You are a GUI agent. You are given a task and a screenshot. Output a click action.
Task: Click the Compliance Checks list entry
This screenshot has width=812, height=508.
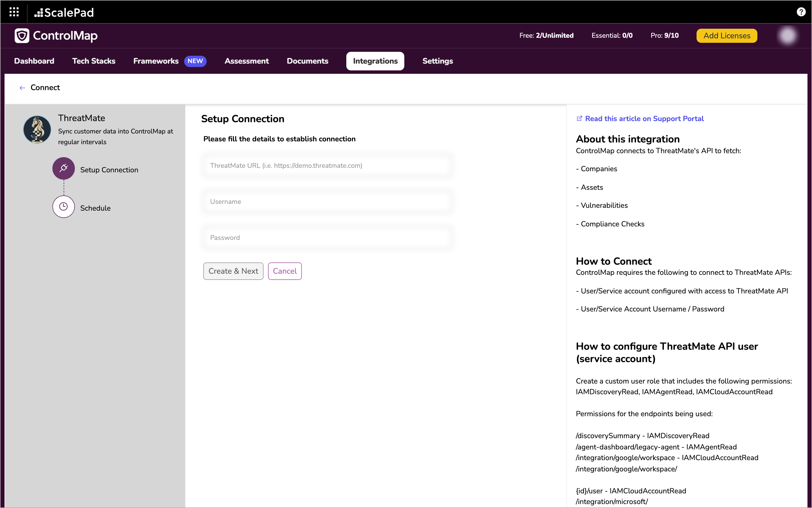pyautogui.click(x=610, y=224)
